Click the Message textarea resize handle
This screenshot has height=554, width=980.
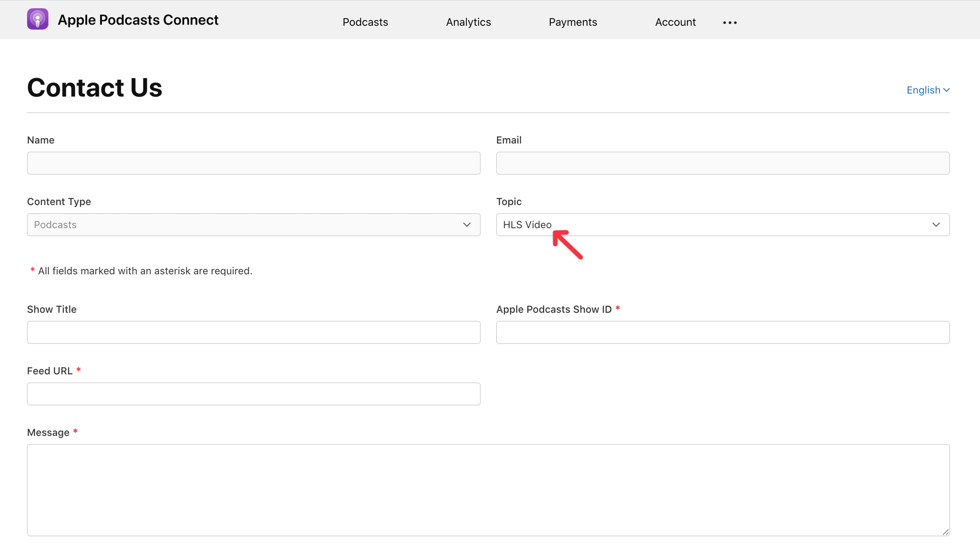tap(945, 532)
